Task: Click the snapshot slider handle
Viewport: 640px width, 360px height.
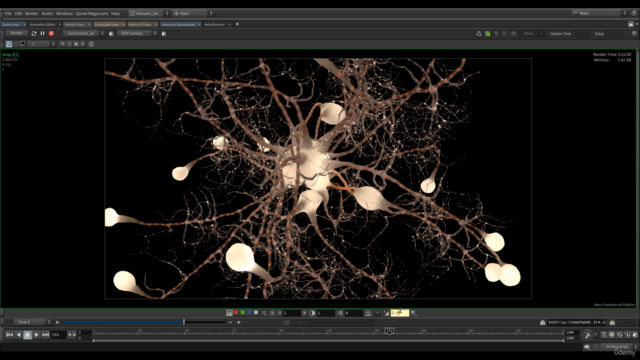Action: pyautogui.click(x=184, y=322)
